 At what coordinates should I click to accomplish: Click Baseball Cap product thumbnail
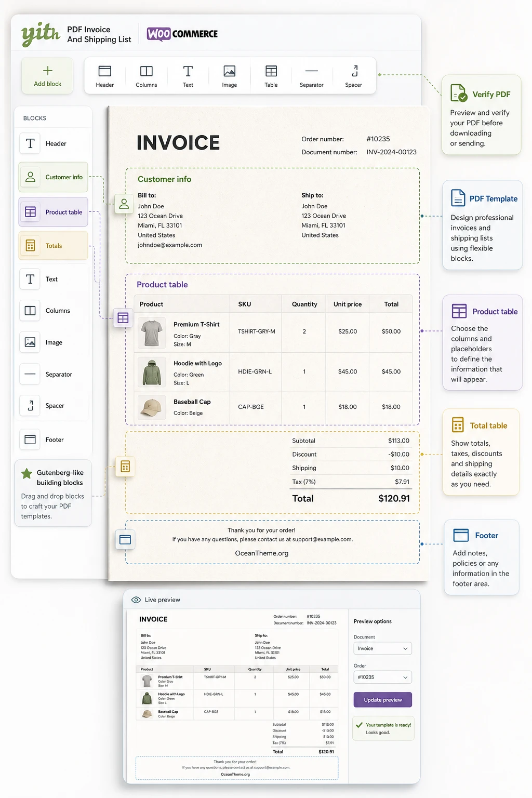152,407
